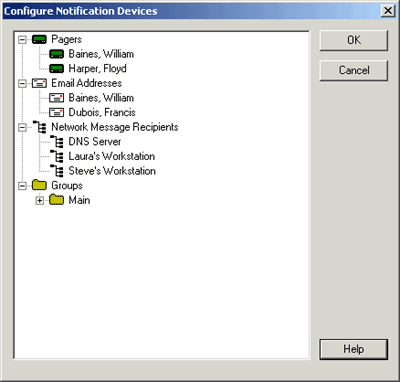Expand the Main group folder
Image resolution: width=400 pixels, height=382 pixels.
coord(40,200)
